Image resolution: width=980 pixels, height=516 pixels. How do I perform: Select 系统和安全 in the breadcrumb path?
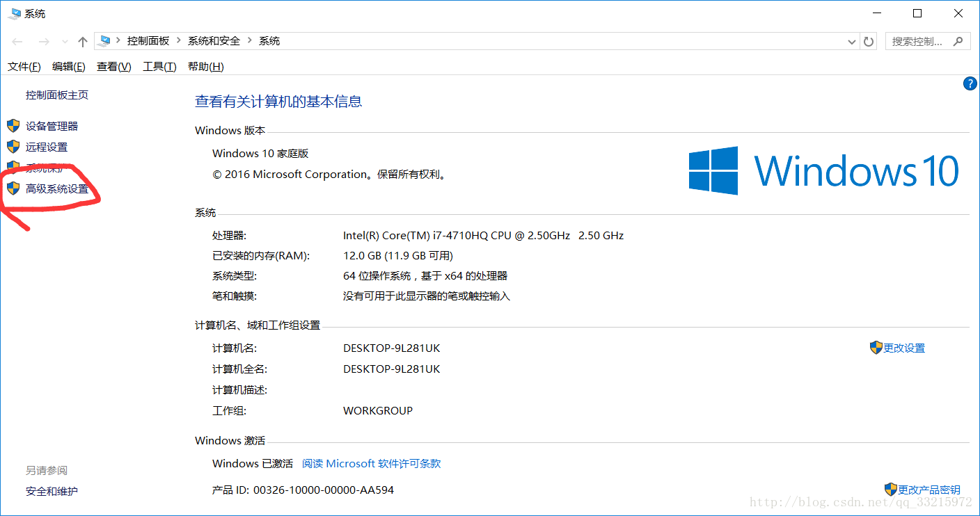(214, 41)
